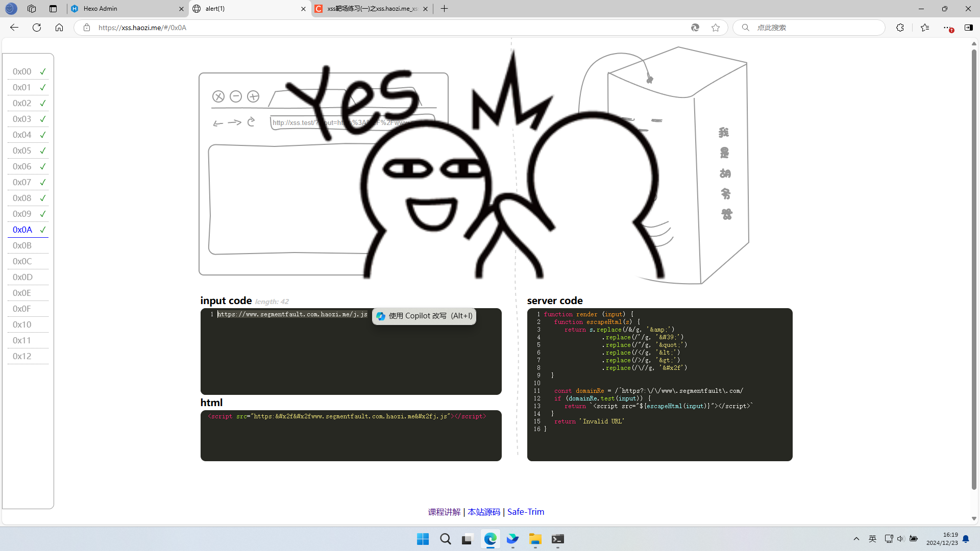Go to level 0x07

point(28,182)
